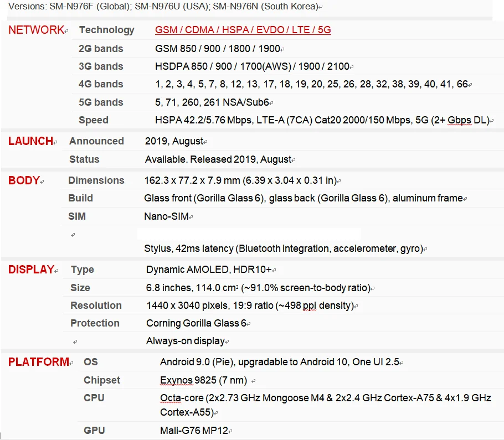Click the HSPA 42.2/5.76 Mbps speed value
Image resolution: width=504 pixels, height=440 pixels.
tap(322, 120)
